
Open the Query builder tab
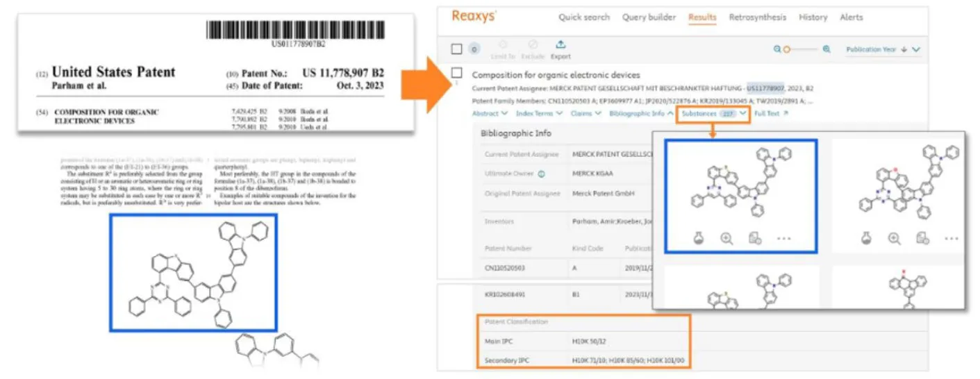[x=649, y=17]
